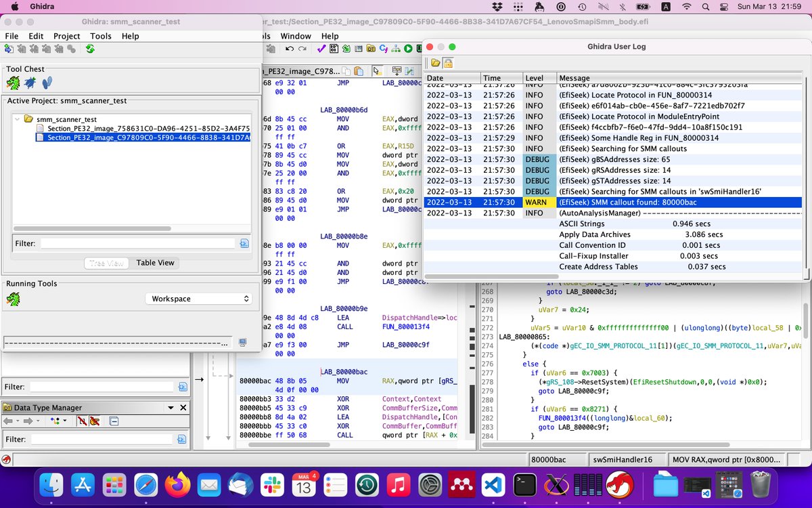Open the Tools menu in Ghidra project window

101,36
